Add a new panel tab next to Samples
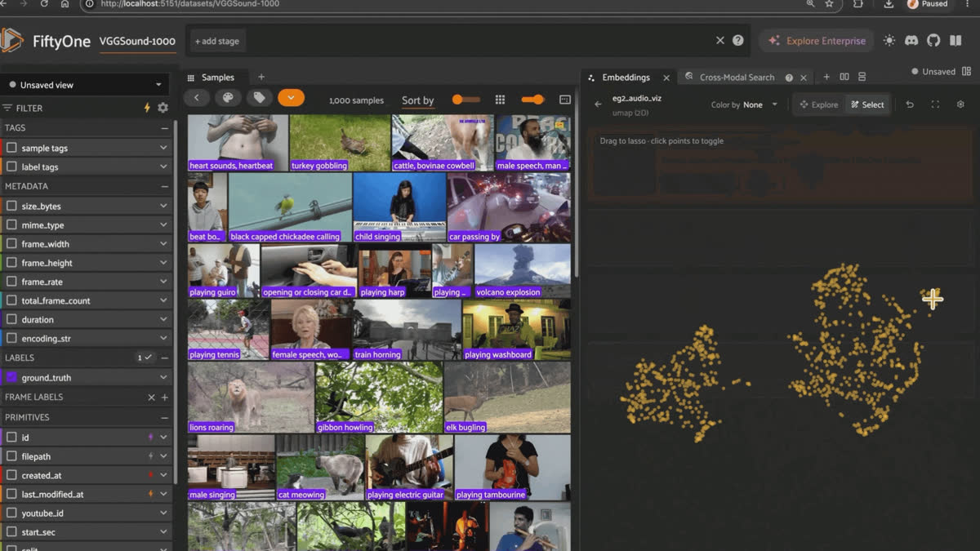The width and height of the screenshot is (980, 551). [261, 77]
